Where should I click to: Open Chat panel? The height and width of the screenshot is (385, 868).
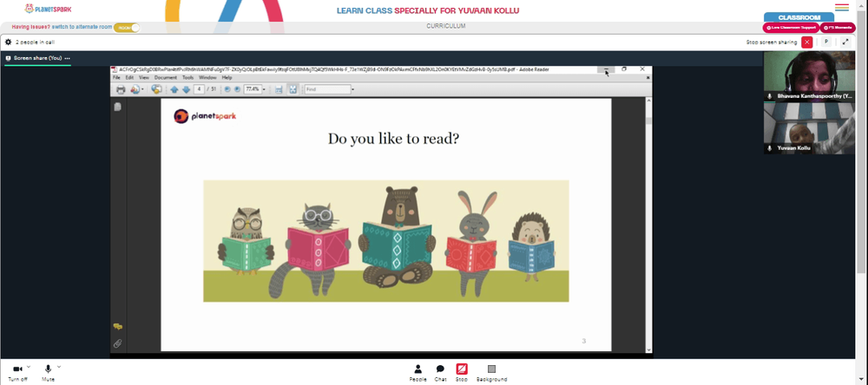[440, 373]
